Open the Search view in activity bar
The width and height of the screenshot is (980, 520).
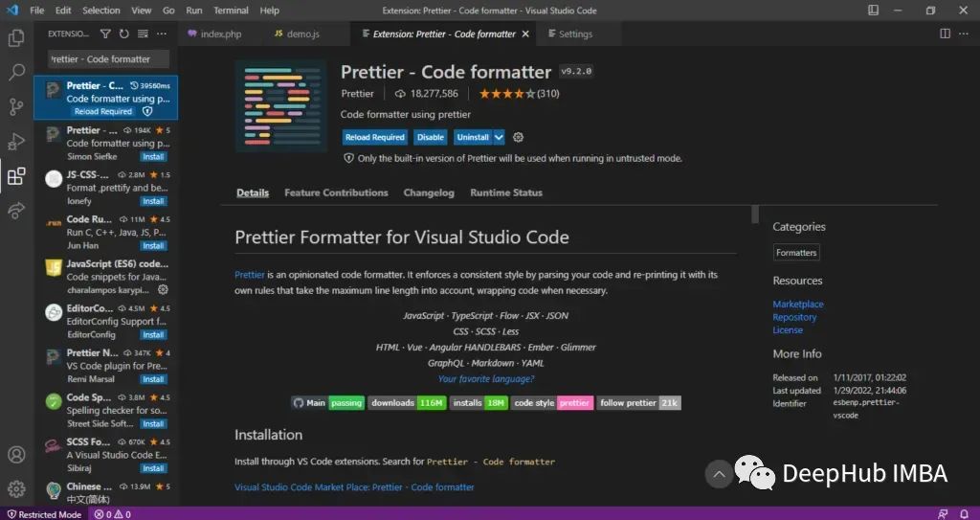click(x=16, y=72)
